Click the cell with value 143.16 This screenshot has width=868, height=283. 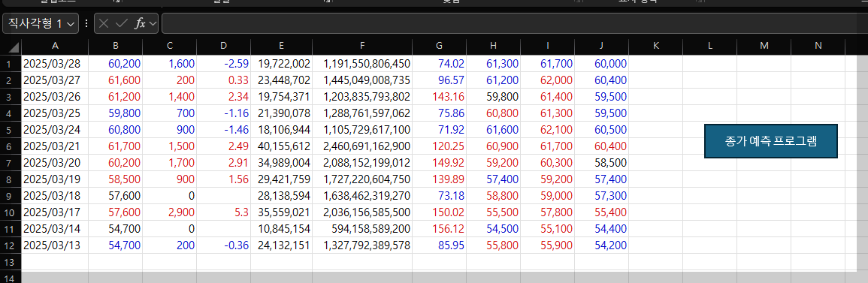click(x=439, y=97)
